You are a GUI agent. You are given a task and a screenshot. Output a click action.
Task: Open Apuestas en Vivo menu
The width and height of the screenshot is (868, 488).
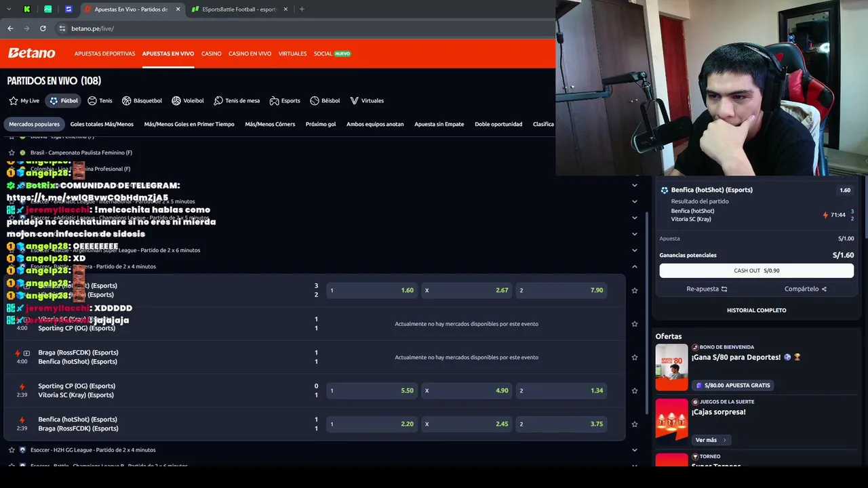click(x=168, y=54)
